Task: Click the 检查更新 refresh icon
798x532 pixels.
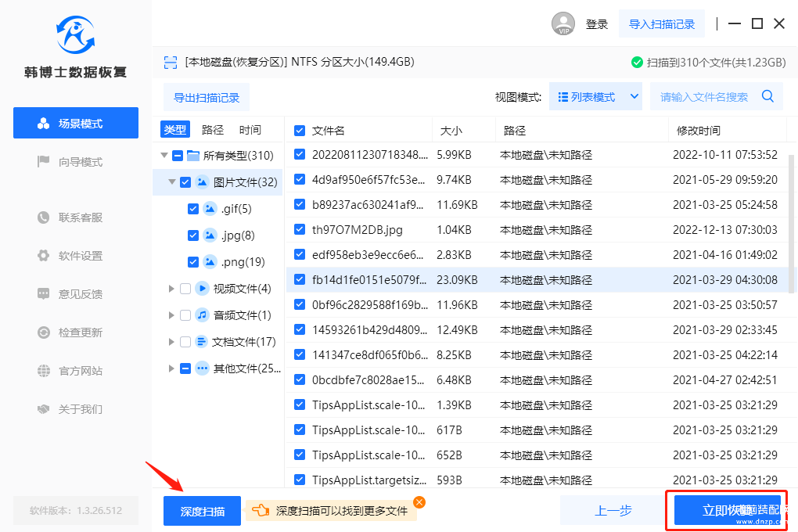Action: coord(44,332)
